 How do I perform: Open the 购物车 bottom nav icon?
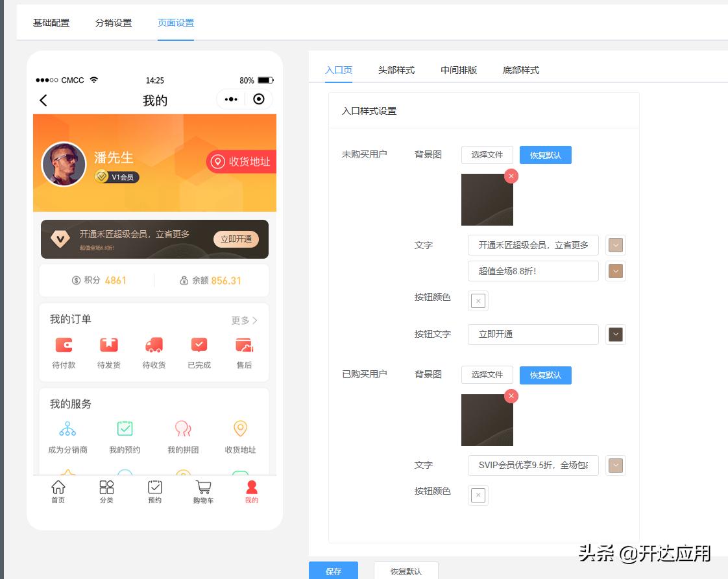pyautogui.click(x=202, y=488)
